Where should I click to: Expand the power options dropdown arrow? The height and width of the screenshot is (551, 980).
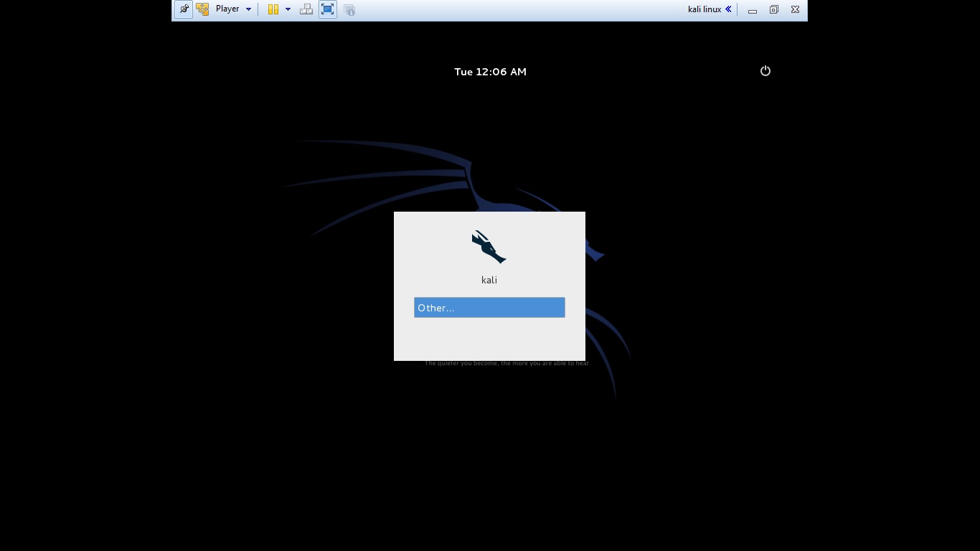click(x=288, y=9)
